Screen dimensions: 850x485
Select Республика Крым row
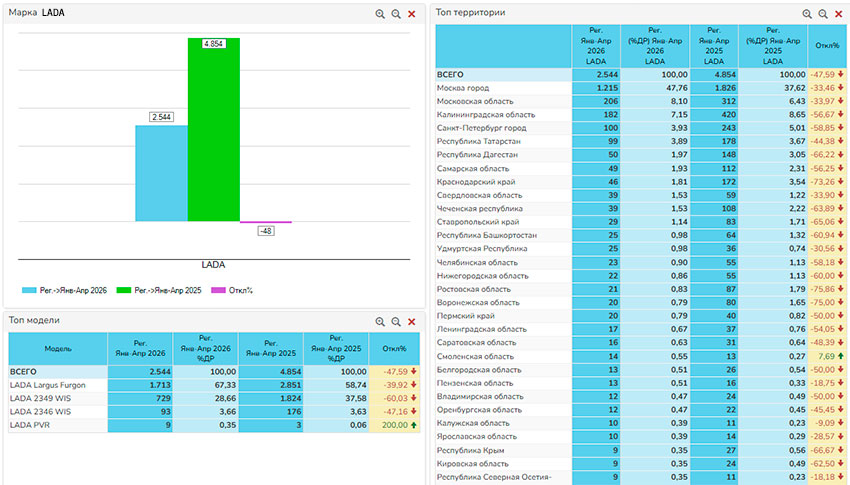(x=641, y=450)
